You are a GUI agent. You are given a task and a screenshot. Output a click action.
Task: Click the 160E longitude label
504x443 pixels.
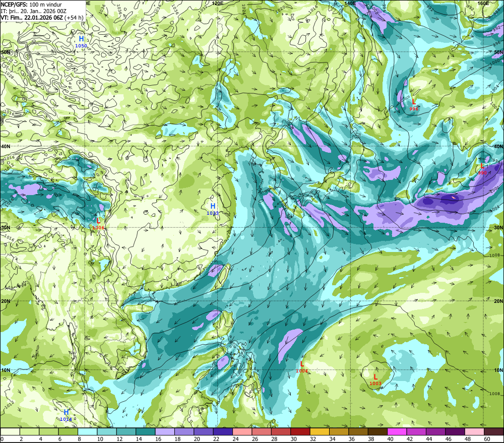pos(483,3)
